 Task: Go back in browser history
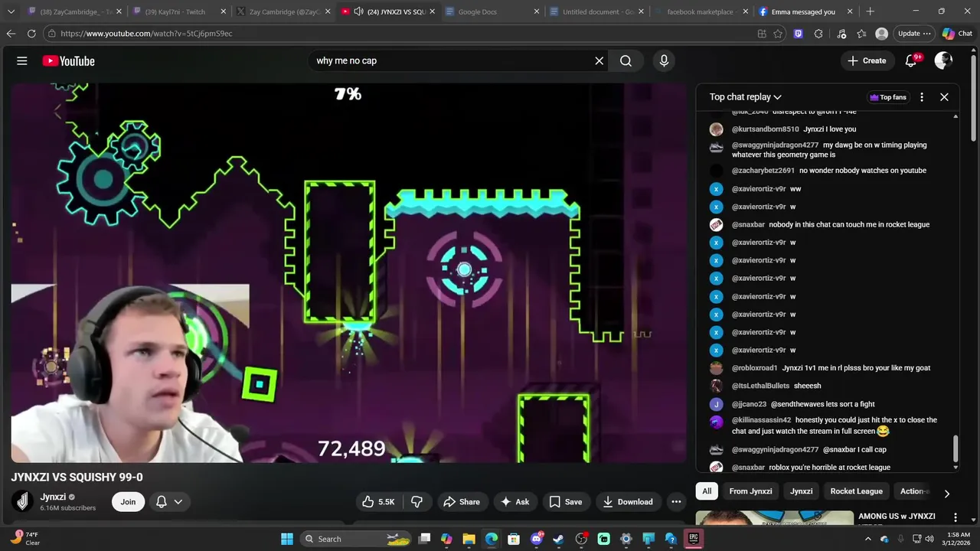11,34
